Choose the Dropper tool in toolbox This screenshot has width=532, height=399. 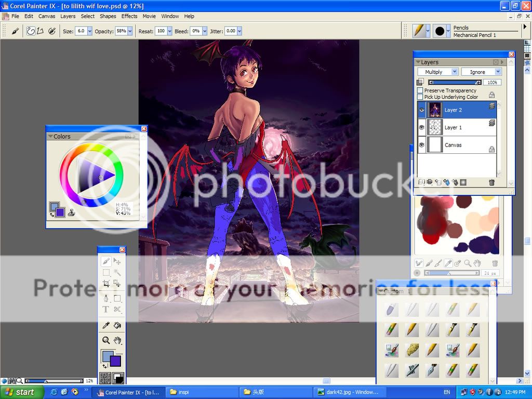[106, 325]
